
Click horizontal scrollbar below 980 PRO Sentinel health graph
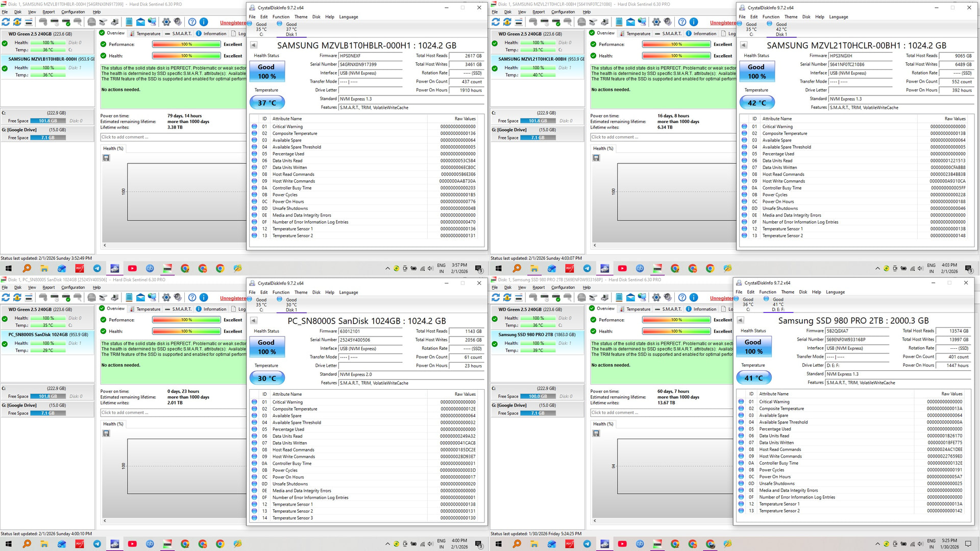click(664, 521)
